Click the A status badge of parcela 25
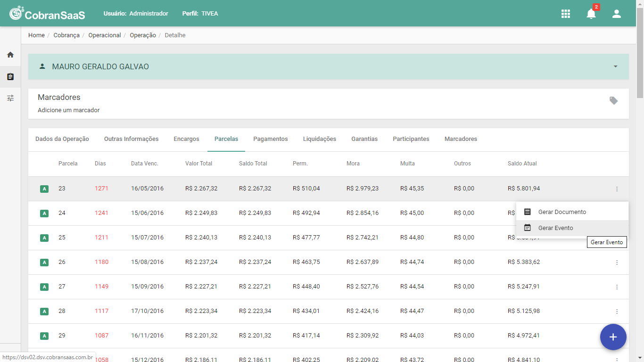The image size is (644, 362). coord(44,238)
